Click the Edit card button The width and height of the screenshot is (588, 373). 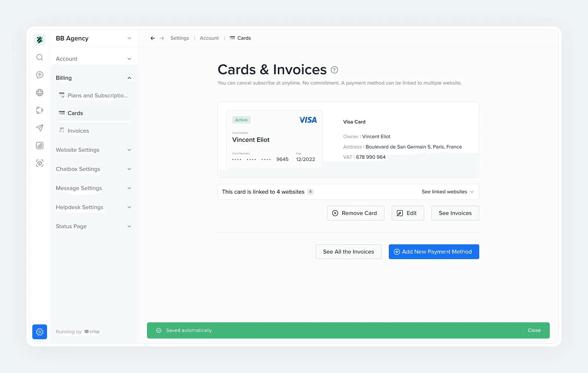pos(408,213)
